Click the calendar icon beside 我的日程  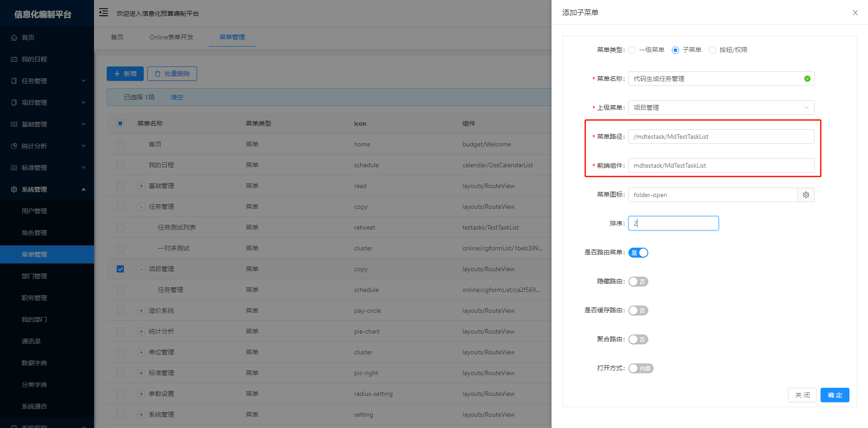[14, 59]
